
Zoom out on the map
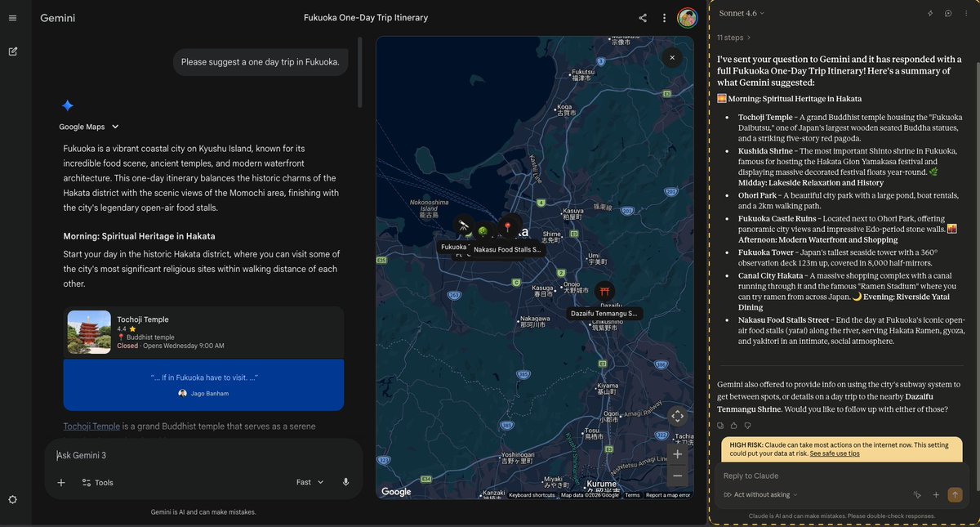point(677,475)
